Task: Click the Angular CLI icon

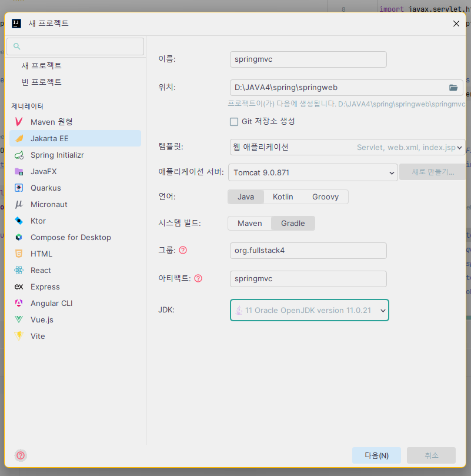Action: click(x=19, y=303)
